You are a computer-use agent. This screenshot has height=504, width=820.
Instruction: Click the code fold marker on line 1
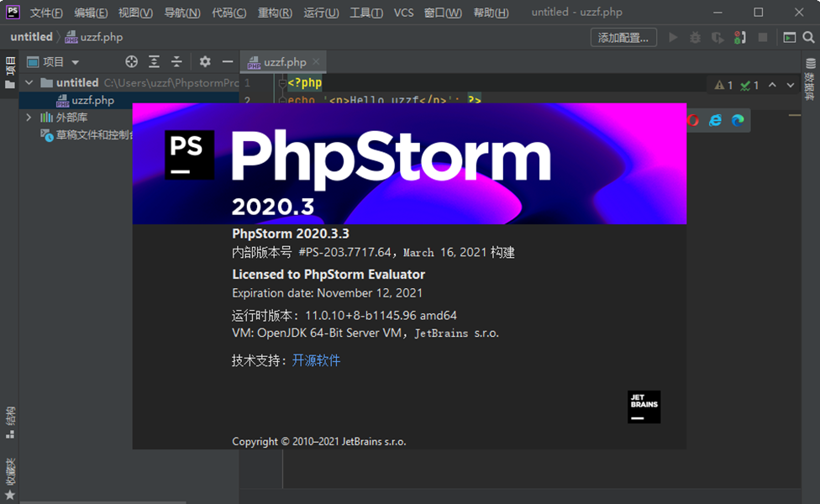point(282,82)
